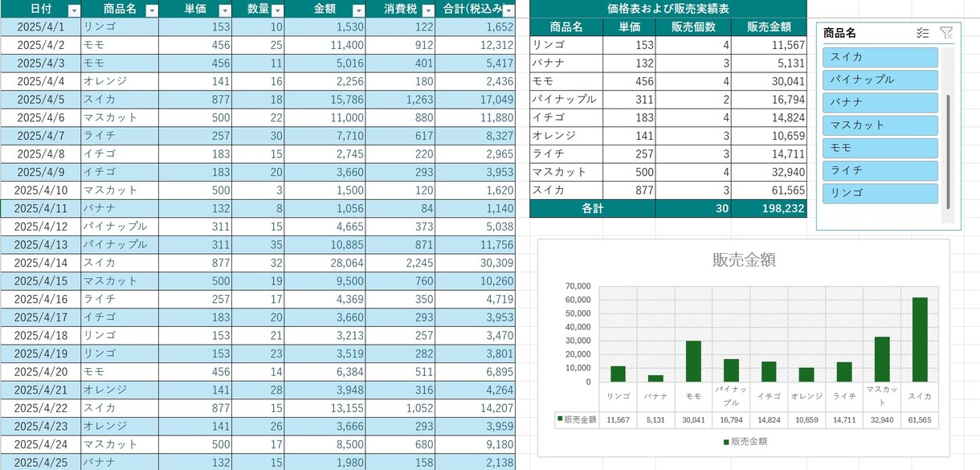Click the 12,312 total cell

point(476,45)
